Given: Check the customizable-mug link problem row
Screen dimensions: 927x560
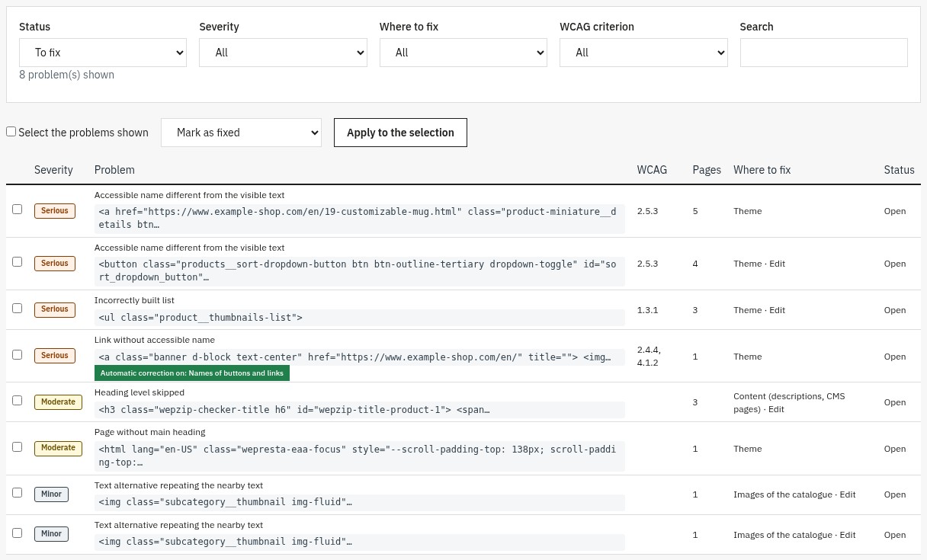Looking at the screenshot, I should pos(17,209).
